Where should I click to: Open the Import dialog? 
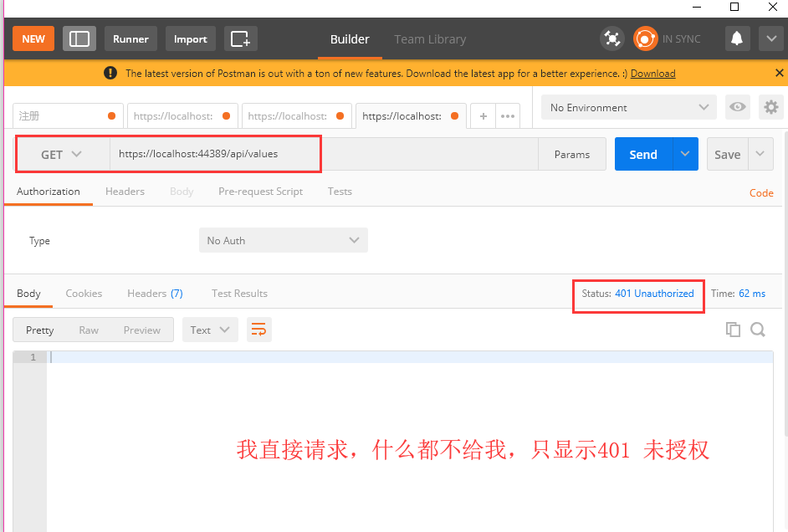[191, 39]
